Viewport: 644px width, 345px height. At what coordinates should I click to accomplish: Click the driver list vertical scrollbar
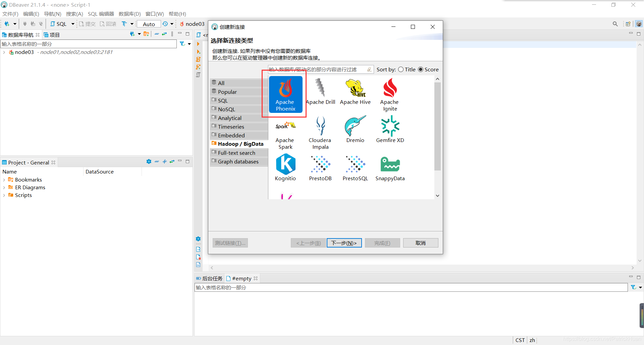pos(437,127)
